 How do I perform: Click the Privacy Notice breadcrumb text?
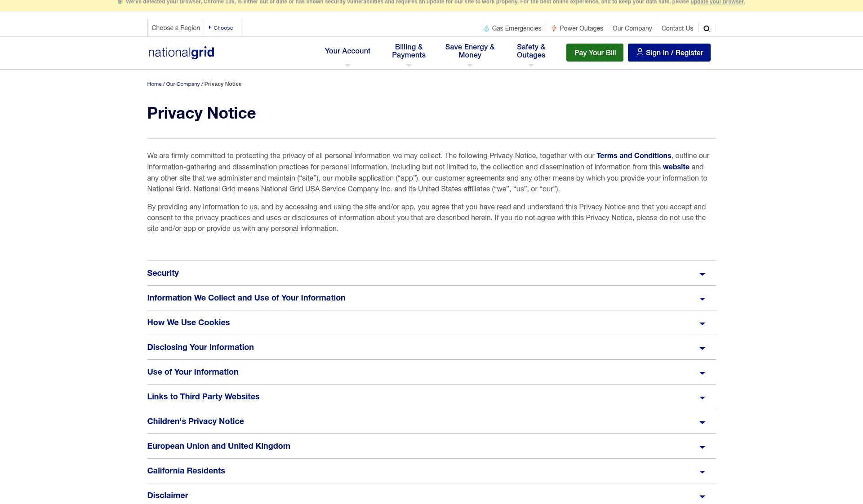[x=223, y=84]
